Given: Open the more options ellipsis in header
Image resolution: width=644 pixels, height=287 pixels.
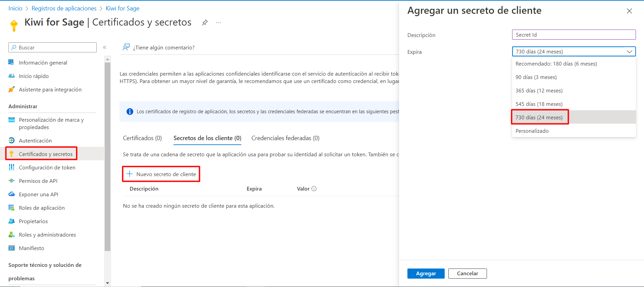Looking at the screenshot, I should click(218, 23).
